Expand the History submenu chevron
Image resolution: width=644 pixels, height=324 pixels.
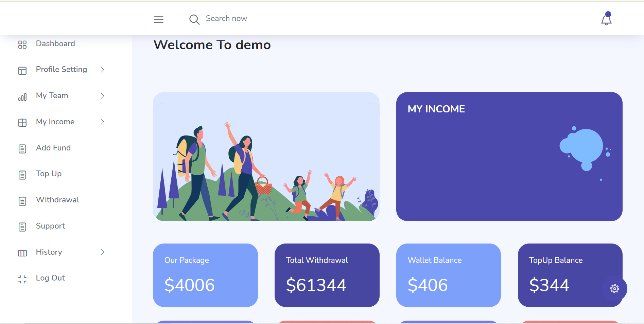pyautogui.click(x=102, y=252)
